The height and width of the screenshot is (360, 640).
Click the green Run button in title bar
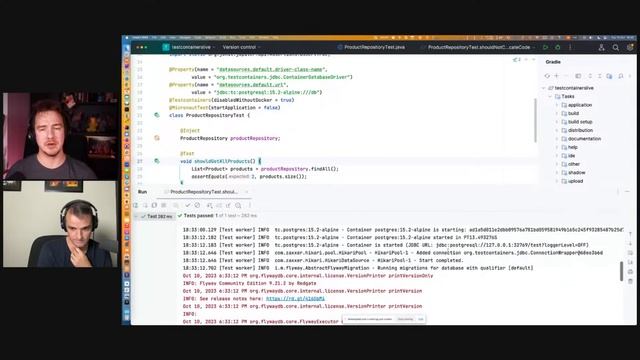[x=546, y=47]
